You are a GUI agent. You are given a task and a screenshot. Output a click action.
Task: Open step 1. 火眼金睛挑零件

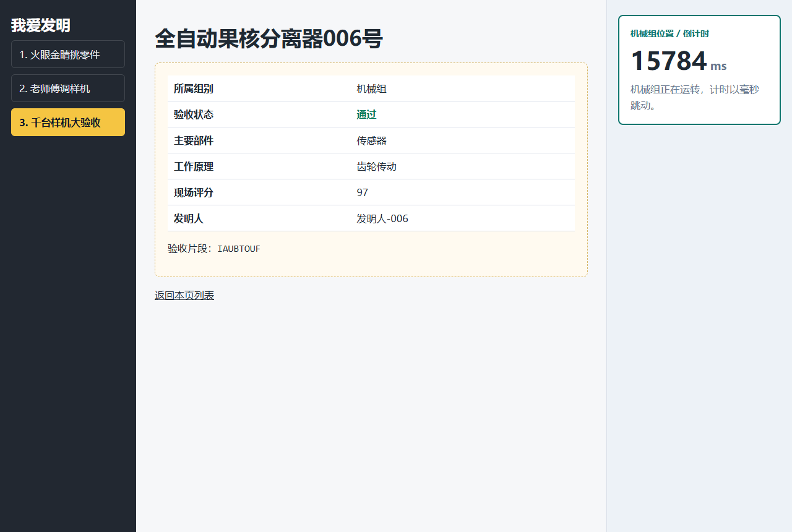click(x=68, y=54)
